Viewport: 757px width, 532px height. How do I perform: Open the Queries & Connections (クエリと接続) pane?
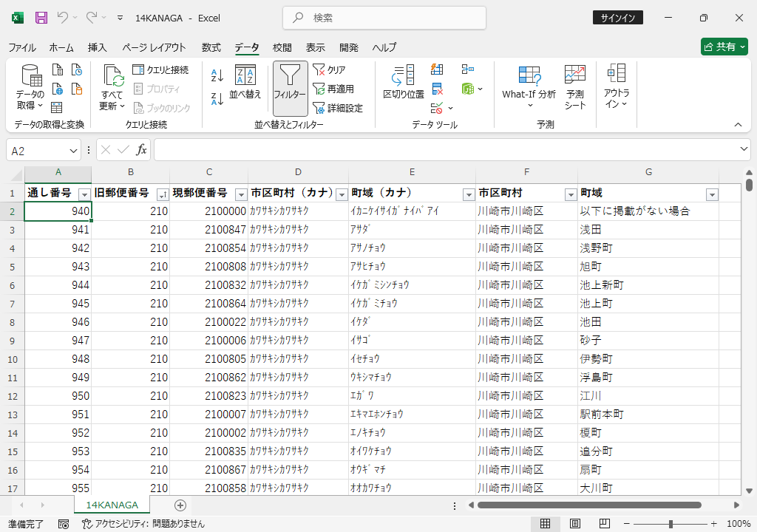[160, 70]
